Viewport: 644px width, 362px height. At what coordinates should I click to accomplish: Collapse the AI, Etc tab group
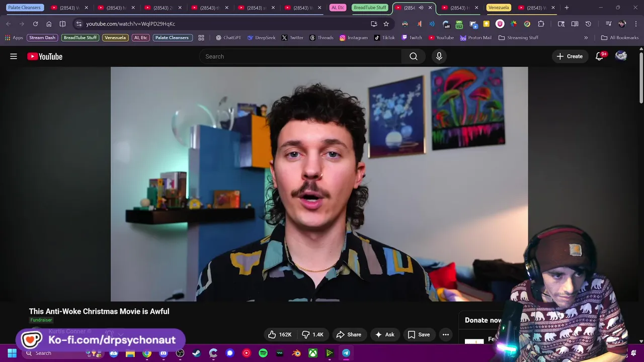click(x=338, y=8)
